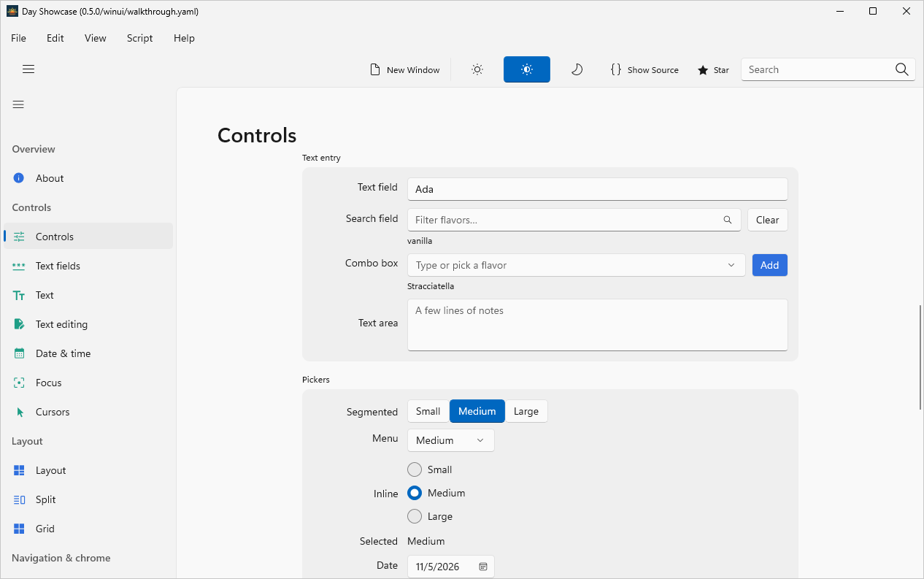
Task: Click the New Window document icon
Action: tap(375, 69)
